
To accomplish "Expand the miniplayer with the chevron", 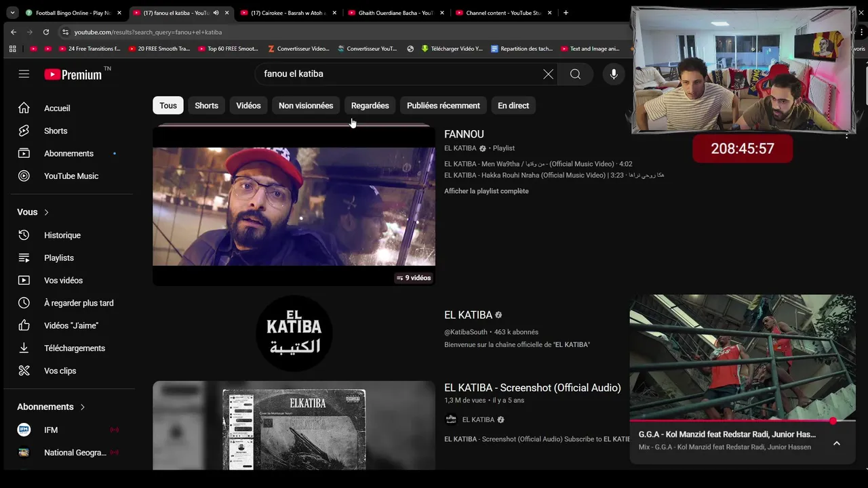I will point(837,443).
